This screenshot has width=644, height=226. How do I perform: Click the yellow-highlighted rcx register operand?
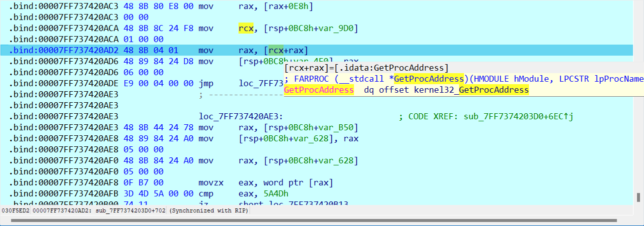[x=245, y=28]
